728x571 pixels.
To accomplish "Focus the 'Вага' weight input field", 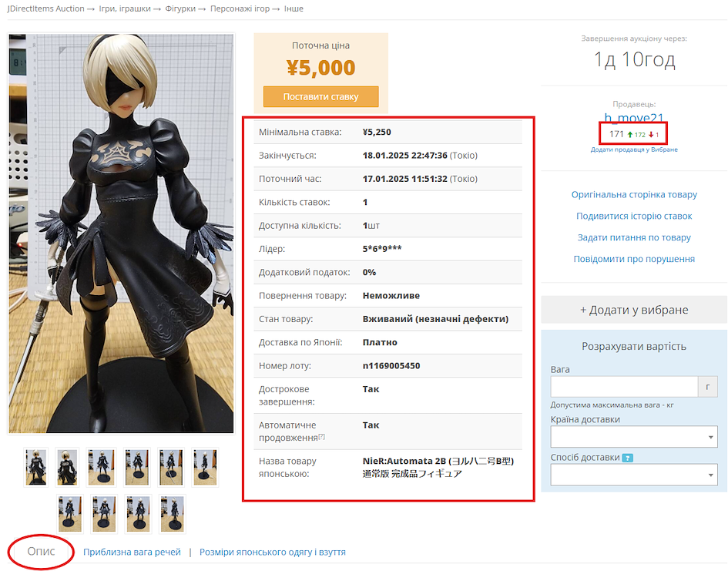I will [x=624, y=387].
